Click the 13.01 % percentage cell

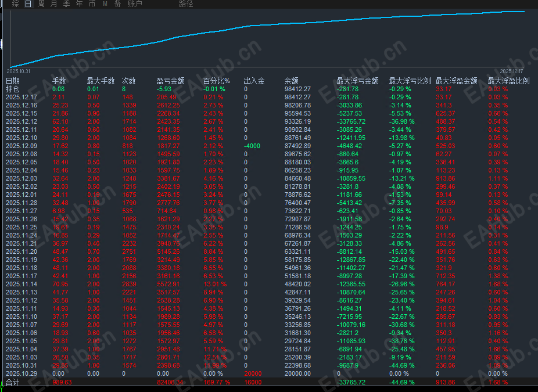click(x=215, y=285)
